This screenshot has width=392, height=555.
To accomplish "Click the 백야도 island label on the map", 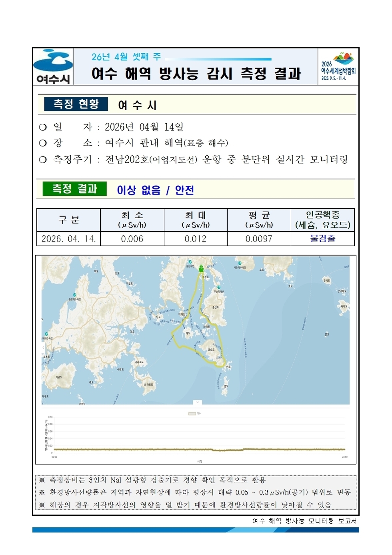I will [x=182, y=315].
